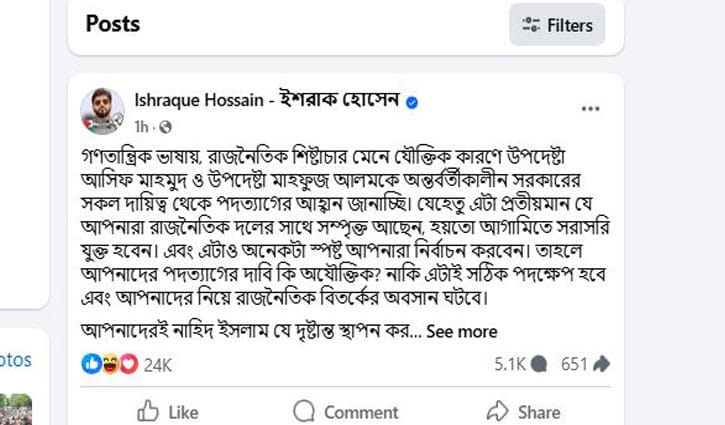The image size is (725, 425).
Task: View the 24K reactions count
Action: [x=158, y=365]
